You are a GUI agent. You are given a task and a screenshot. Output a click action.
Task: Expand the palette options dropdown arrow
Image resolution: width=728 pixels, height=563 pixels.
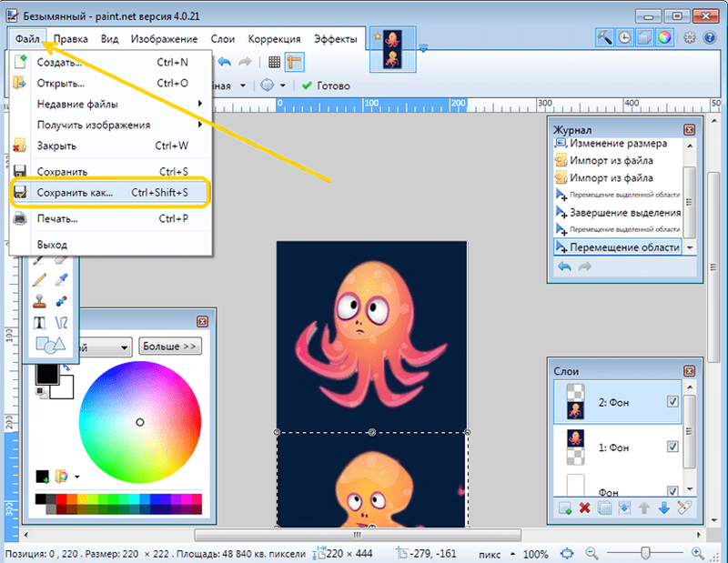77,477
